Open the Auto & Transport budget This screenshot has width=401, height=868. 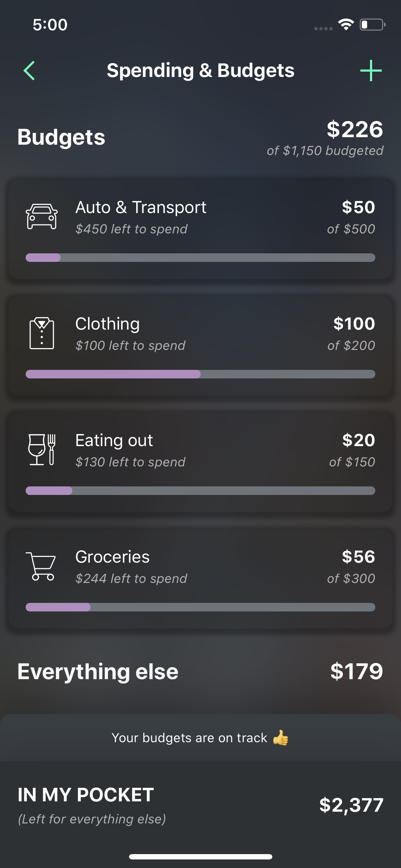coord(141,207)
